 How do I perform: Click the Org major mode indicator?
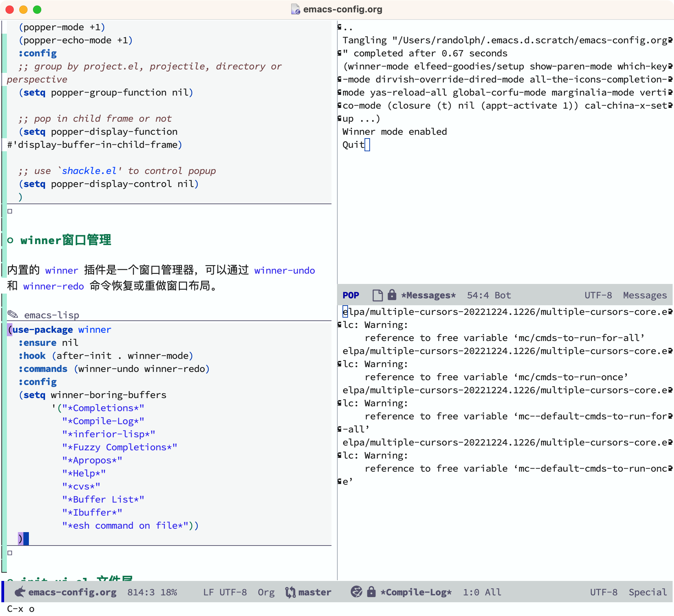pos(266,592)
